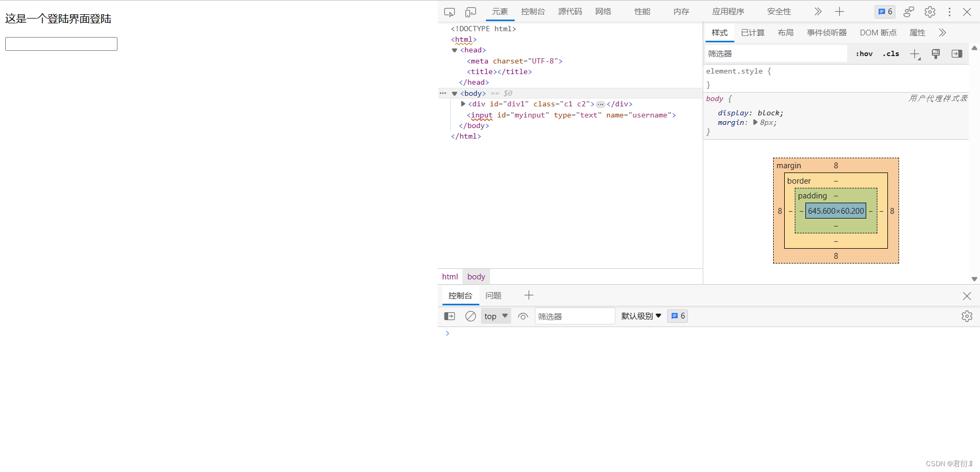Show more styles sub-tabs chevron

942,33
